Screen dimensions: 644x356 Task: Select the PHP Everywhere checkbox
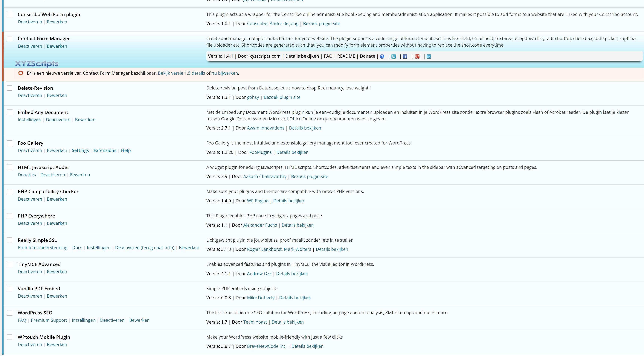pos(10,216)
